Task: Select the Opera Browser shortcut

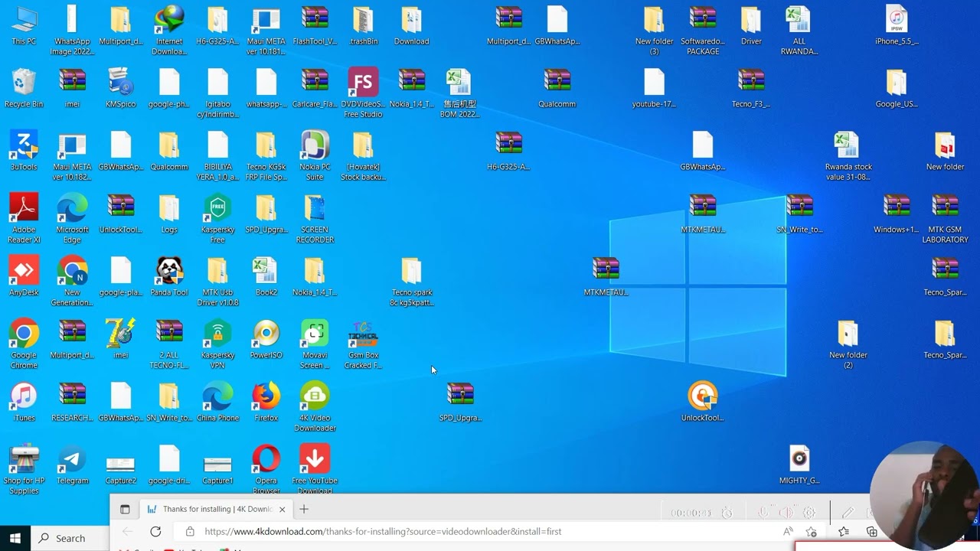Action: (266, 469)
